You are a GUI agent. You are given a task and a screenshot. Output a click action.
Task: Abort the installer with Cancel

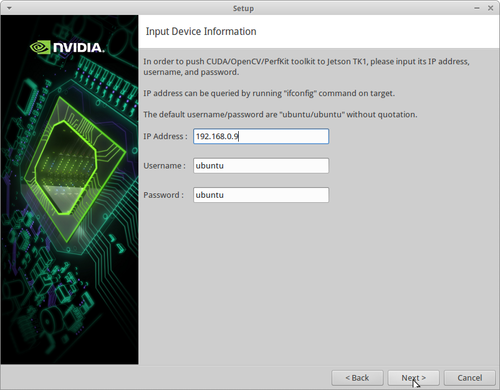(x=470, y=378)
